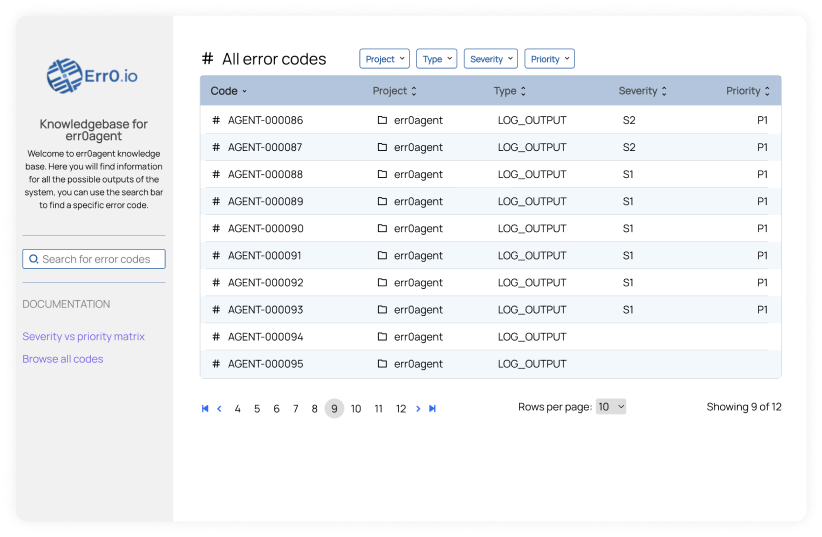Image resolution: width=822 pixels, height=537 pixels.
Task: Open the Browse all codes link
Action: (63, 359)
